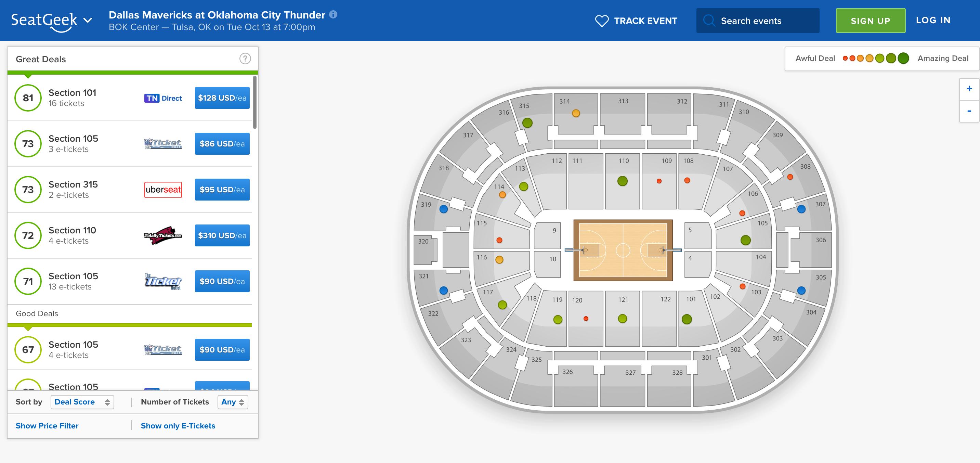
Task: Click the $310 USD/ea price button
Action: tap(222, 235)
